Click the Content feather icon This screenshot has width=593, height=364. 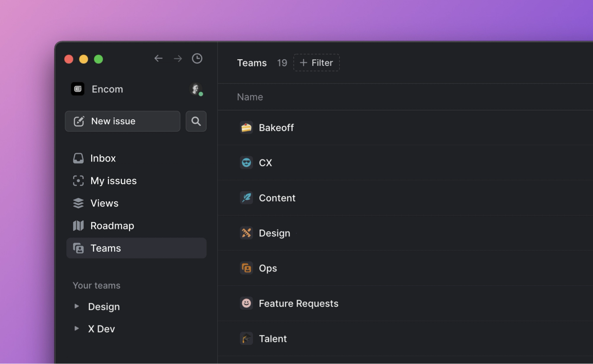point(246,198)
